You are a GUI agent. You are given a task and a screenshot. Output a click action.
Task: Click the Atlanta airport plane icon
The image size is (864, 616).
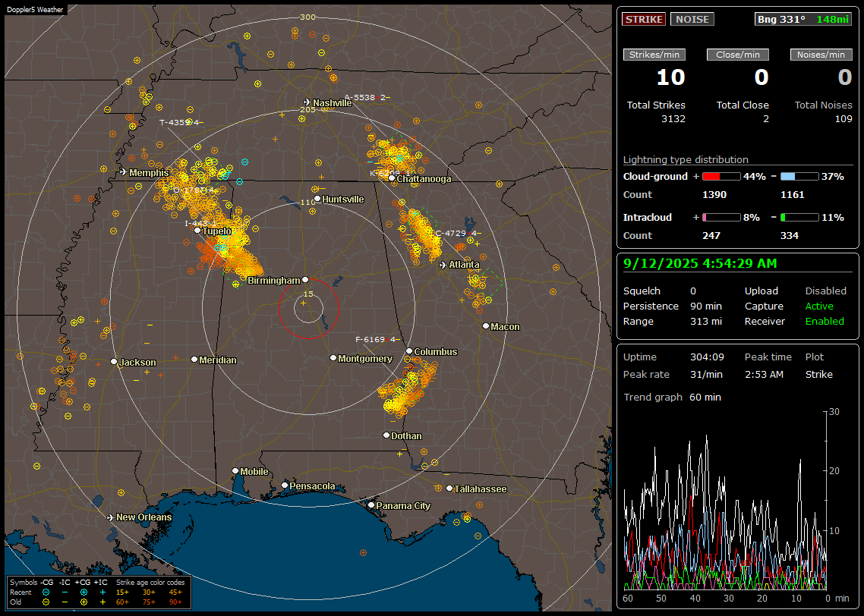coord(443,265)
